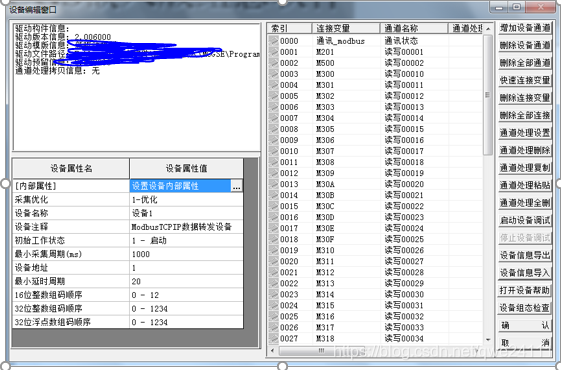Select the 最小采集周期 value 1000
The width and height of the screenshot is (561, 370).
coord(186,254)
